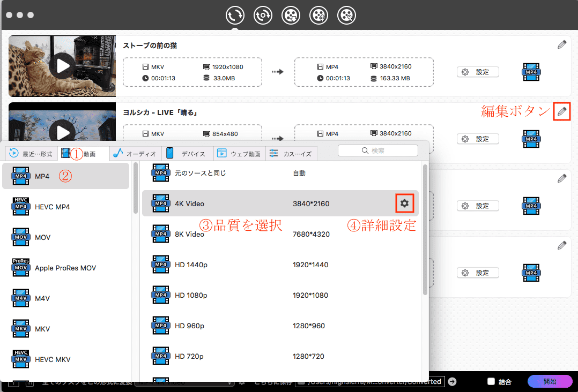Switch to the オーディオ tab
Screen dimensions: 578x392
[x=136, y=154]
